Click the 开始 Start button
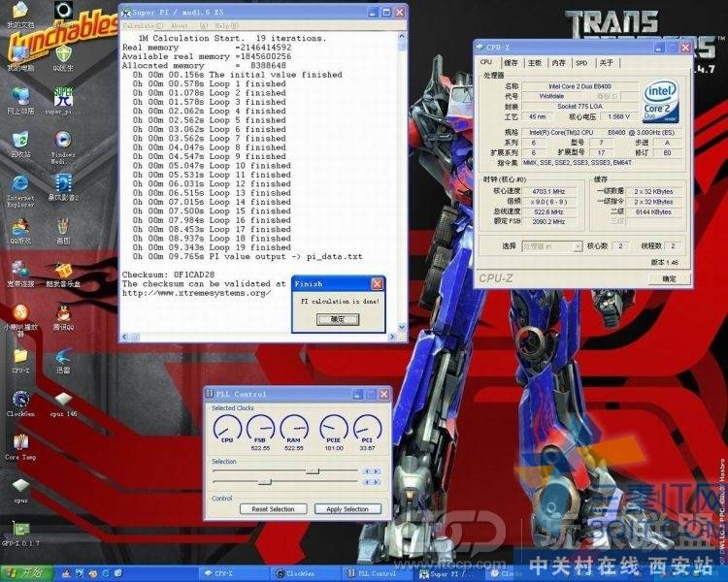728x582 pixels. (26, 573)
